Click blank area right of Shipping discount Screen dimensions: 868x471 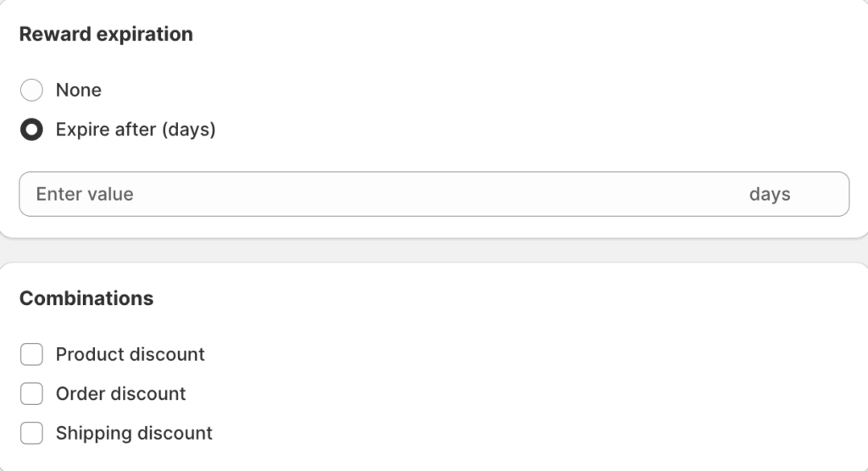tap(509, 434)
